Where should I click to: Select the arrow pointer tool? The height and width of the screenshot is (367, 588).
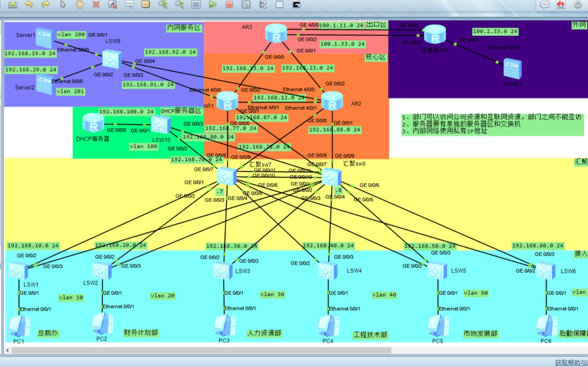(63, 4)
